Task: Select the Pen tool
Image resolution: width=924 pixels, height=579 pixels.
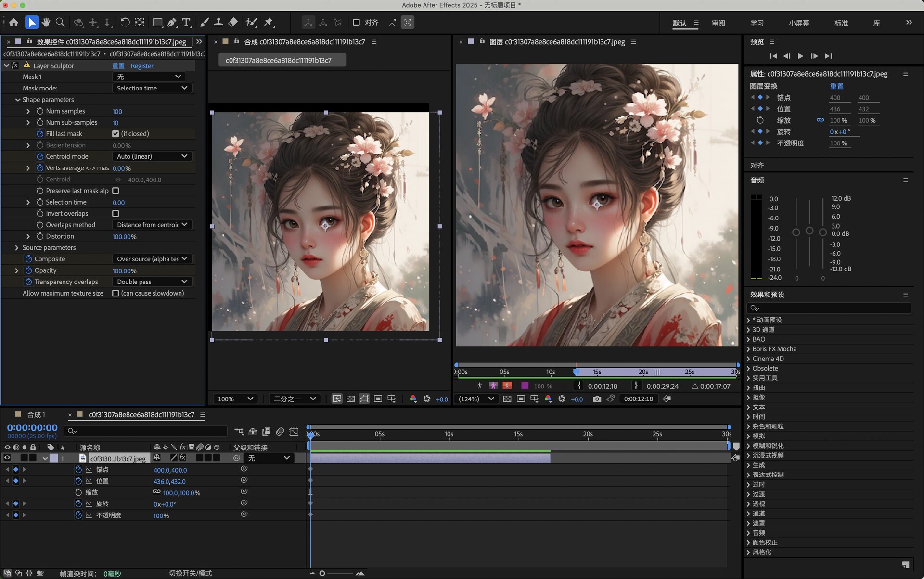Action: [172, 22]
